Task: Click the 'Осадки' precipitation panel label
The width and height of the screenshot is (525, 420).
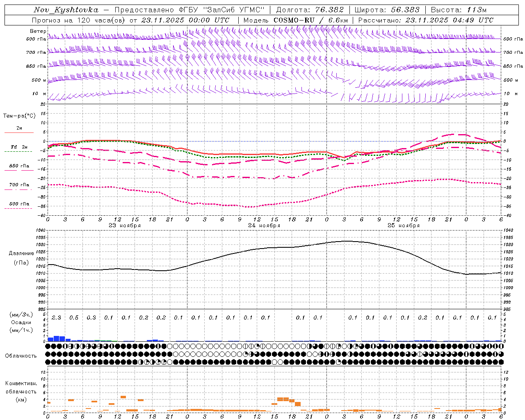Action: point(21,322)
